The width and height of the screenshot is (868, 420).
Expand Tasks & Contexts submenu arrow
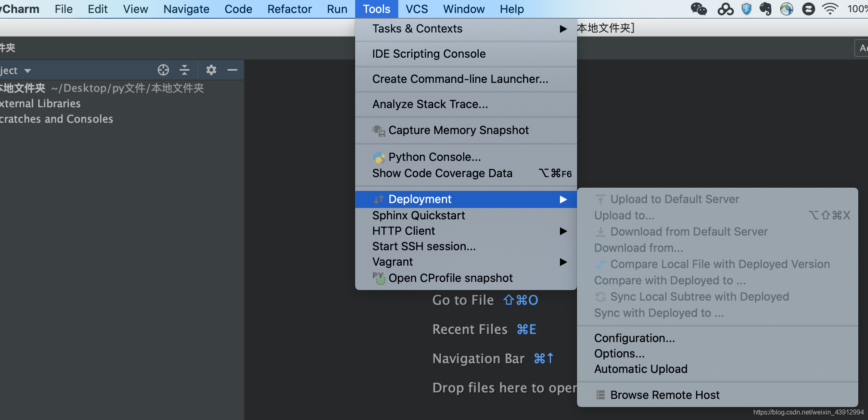click(563, 29)
